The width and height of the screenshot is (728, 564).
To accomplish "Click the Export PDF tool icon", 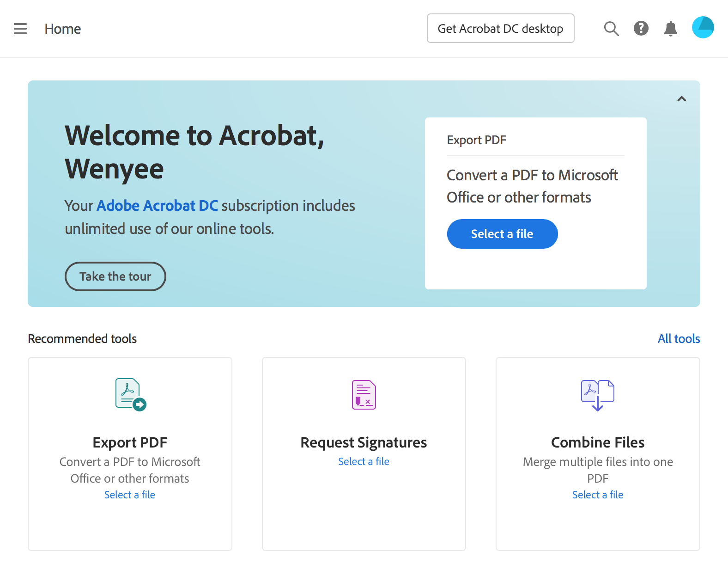I will pyautogui.click(x=130, y=394).
